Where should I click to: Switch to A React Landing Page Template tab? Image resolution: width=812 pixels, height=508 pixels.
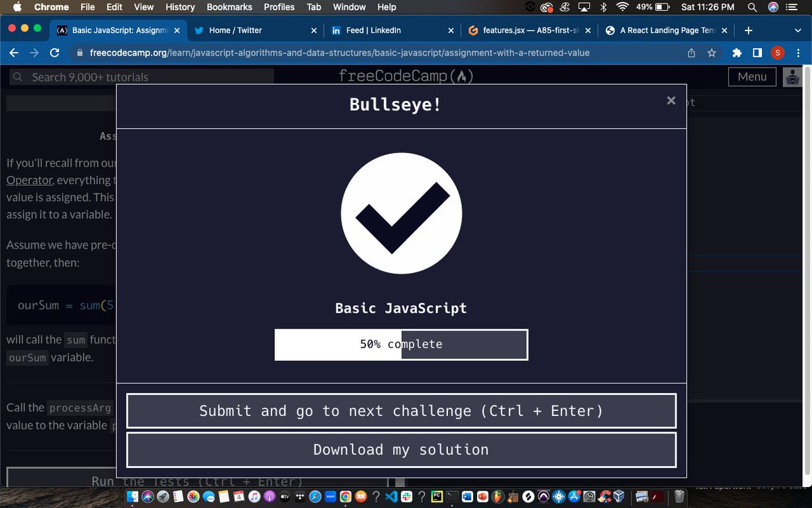[668, 30]
